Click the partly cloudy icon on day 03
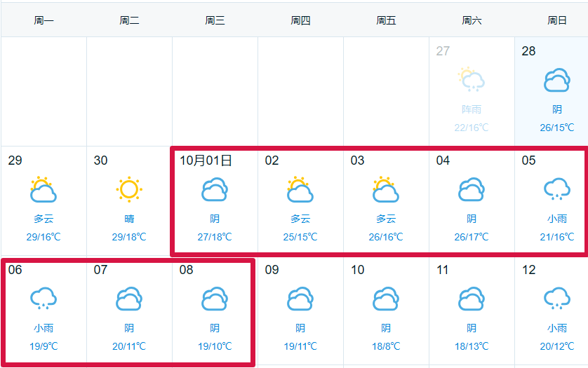 click(x=386, y=189)
